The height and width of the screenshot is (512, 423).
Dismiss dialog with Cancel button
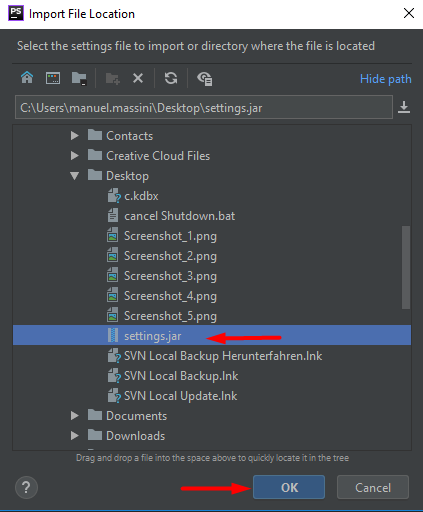[373, 487]
